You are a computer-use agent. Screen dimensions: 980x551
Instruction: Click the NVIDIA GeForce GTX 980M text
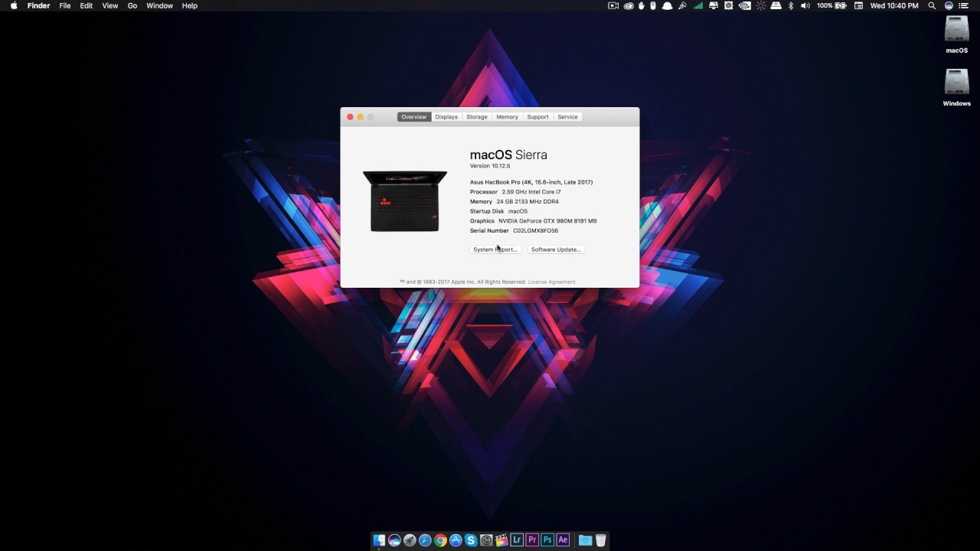[x=547, y=221]
